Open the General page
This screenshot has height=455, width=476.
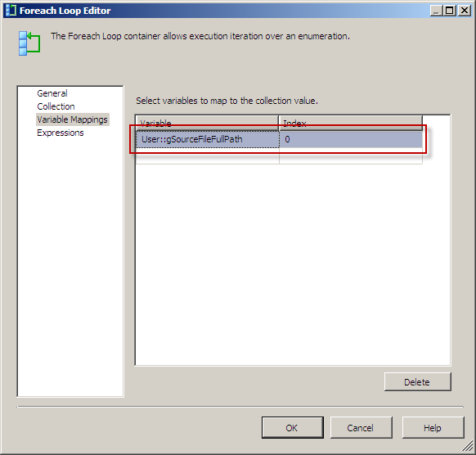[x=52, y=93]
